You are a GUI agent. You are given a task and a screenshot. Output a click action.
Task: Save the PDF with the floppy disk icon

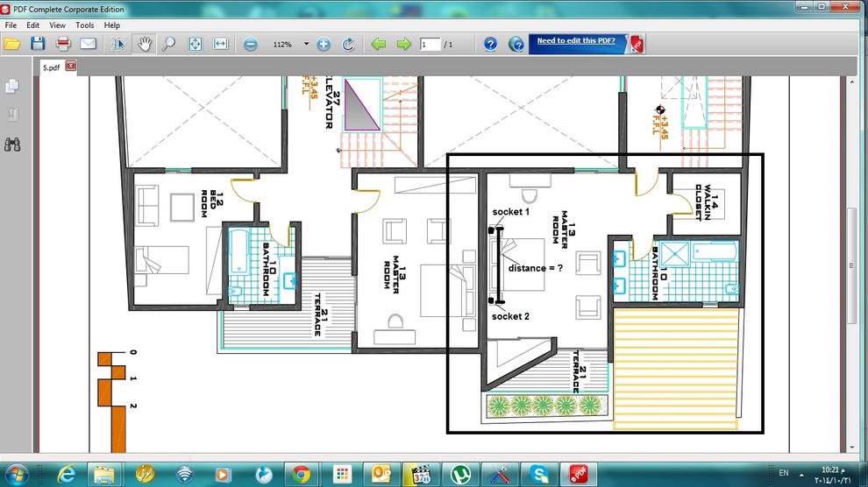pyautogui.click(x=38, y=44)
